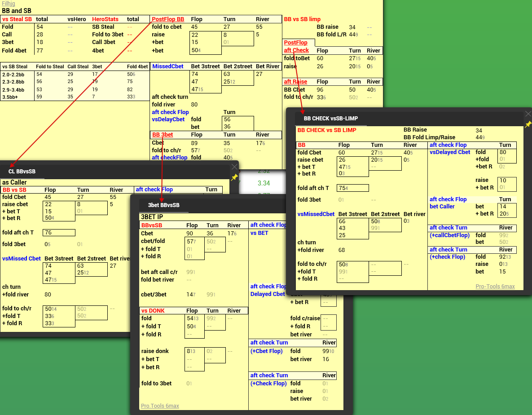The width and height of the screenshot is (532, 415).
Task: Click the HeroStats column header
Action: click(x=105, y=19)
